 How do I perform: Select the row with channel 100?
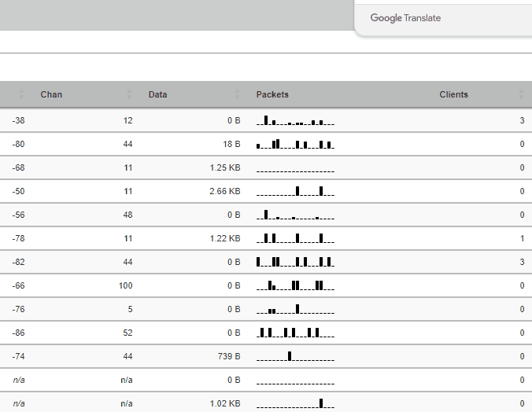tap(266, 285)
